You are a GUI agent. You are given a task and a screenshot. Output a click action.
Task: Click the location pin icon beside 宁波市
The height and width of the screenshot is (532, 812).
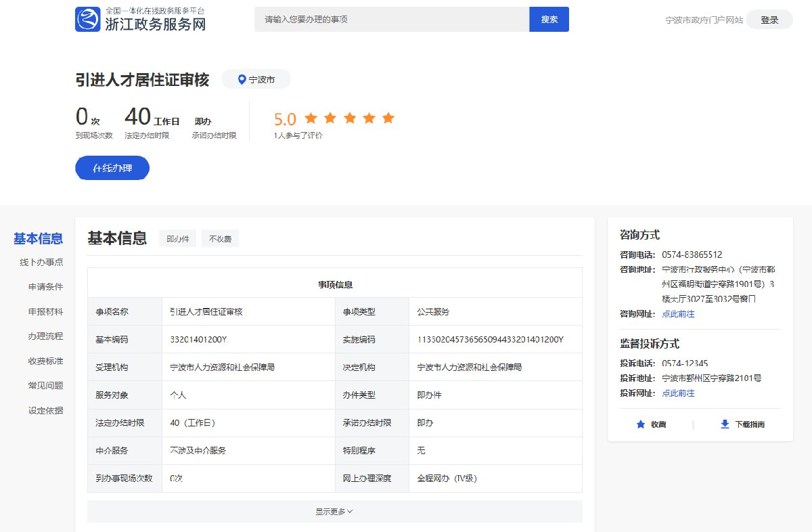(242, 79)
